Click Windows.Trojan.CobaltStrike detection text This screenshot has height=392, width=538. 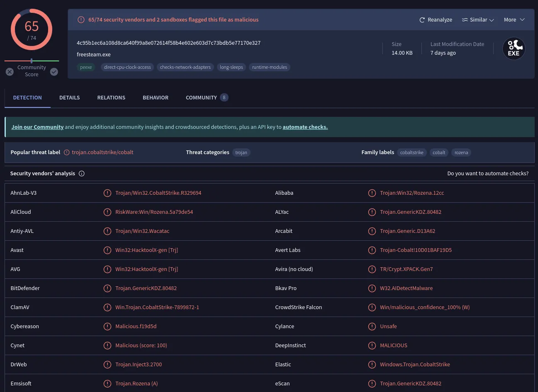click(x=415, y=365)
